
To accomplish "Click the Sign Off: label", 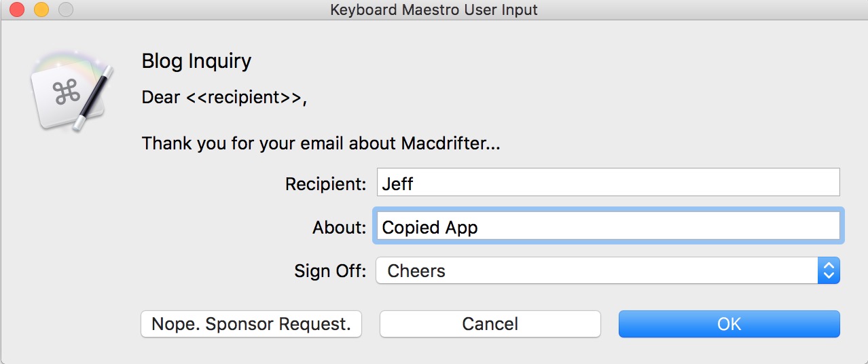I will (331, 271).
